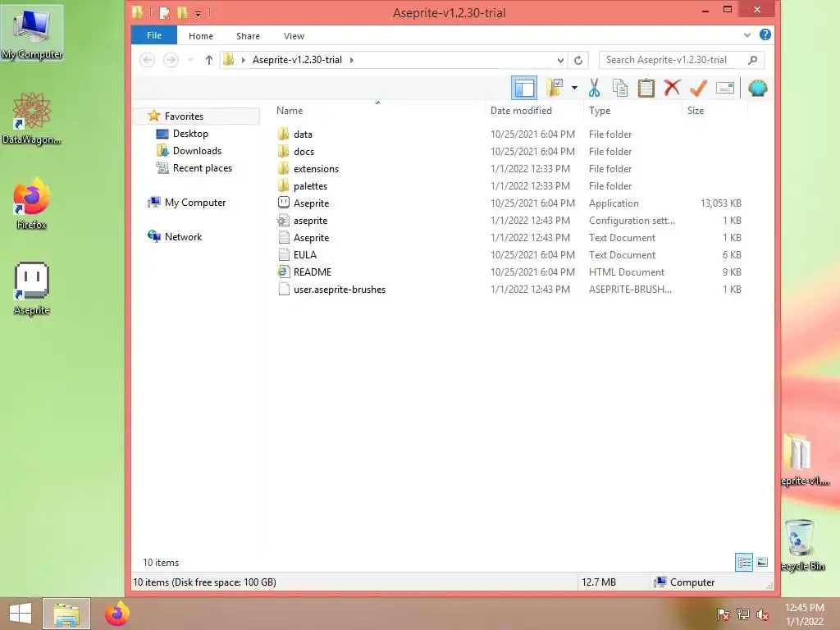Viewport: 840px width, 630px height.
Task: Go up one folder level arrow
Action: [209, 60]
